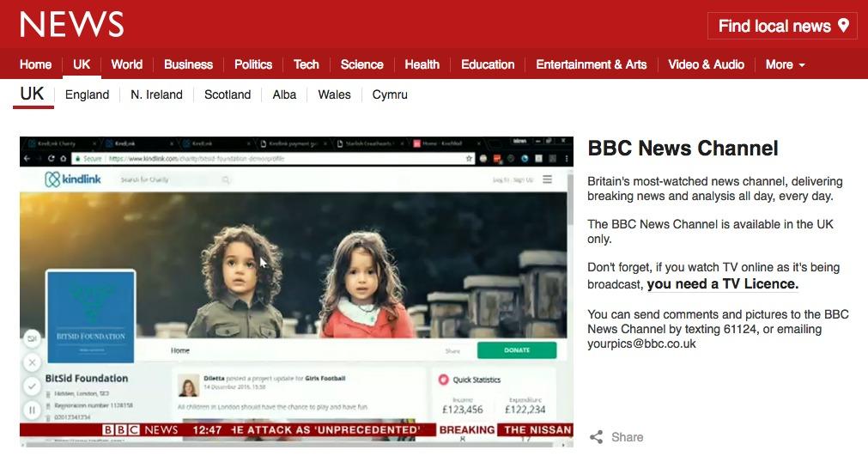Click hamburger menu icon in kindlink page
The height and width of the screenshot is (462, 868).
coord(547,179)
